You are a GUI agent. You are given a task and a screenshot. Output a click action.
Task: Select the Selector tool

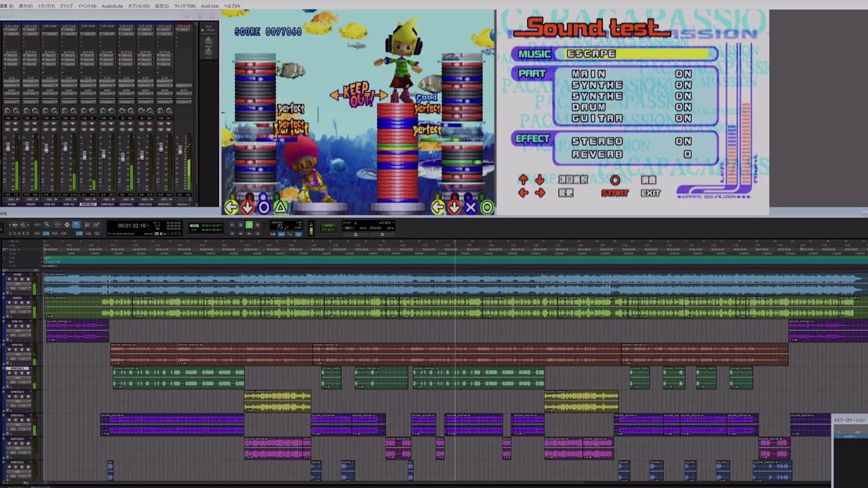(67, 224)
